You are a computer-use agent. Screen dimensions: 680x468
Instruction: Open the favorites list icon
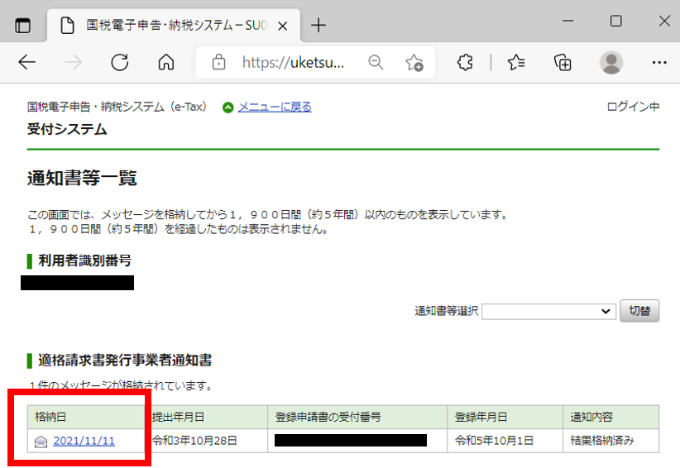coord(516,62)
